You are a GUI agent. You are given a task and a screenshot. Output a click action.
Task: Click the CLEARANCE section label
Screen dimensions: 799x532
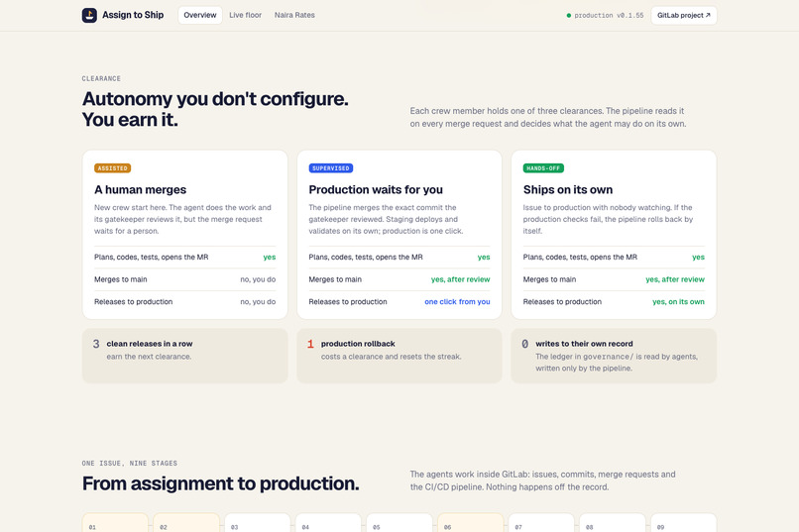101,78
